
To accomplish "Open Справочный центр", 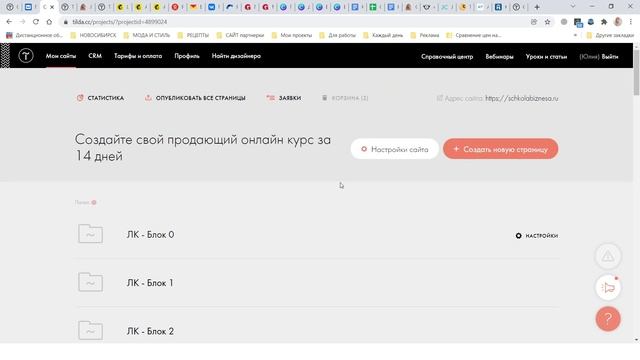I will click(x=447, y=56).
